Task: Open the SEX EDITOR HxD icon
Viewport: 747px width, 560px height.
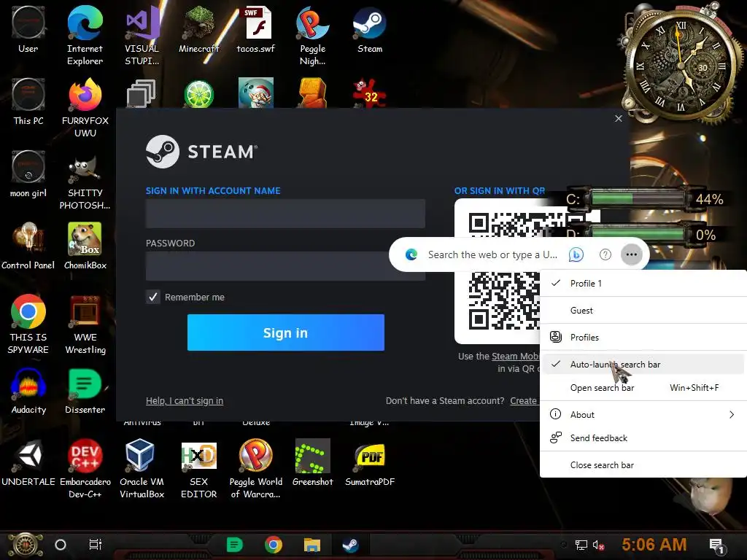Action: (x=198, y=469)
